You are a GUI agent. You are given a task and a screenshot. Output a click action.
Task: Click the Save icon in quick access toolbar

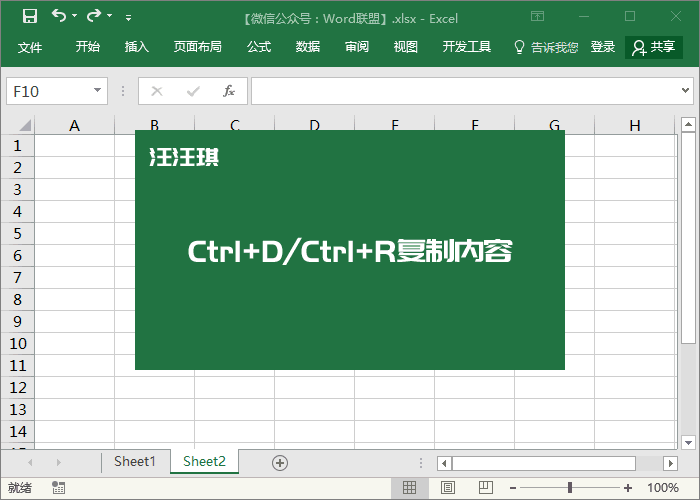point(30,16)
